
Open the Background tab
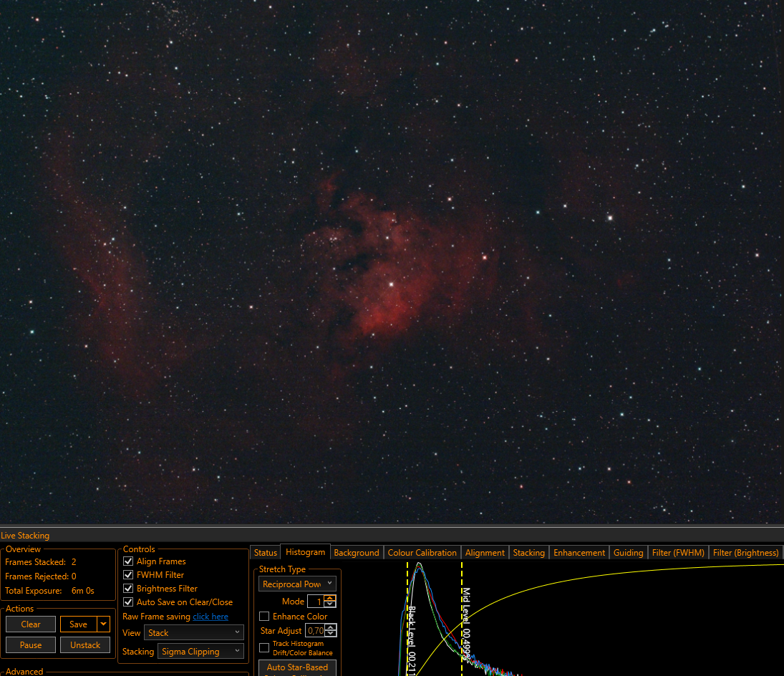pyautogui.click(x=357, y=553)
